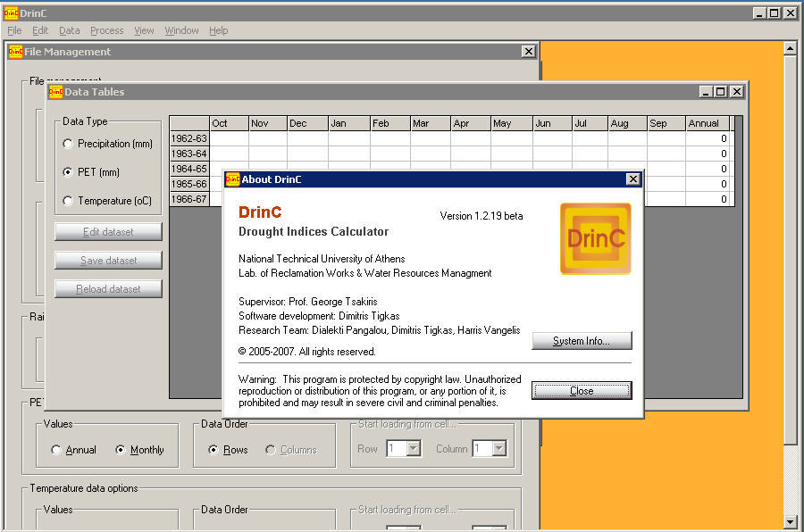The width and height of the screenshot is (804, 532).
Task: Minimize the Data Tables window
Action: pyautogui.click(x=706, y=92)
